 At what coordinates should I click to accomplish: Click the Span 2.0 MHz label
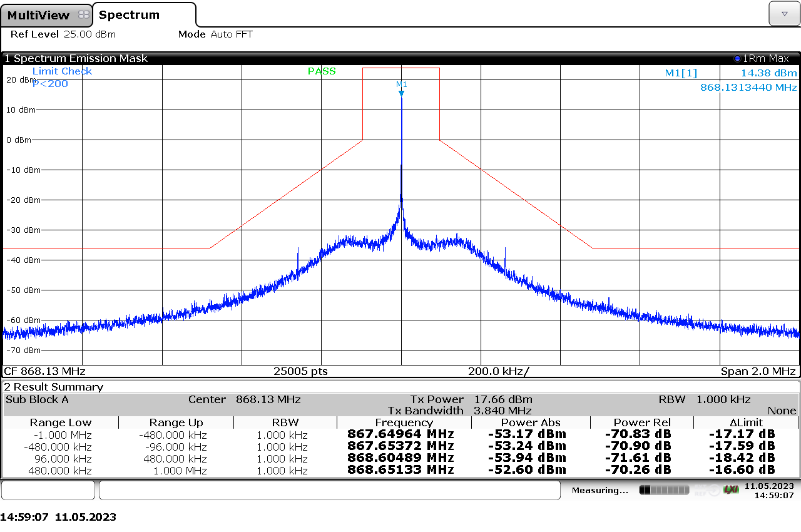click(758, 371)
